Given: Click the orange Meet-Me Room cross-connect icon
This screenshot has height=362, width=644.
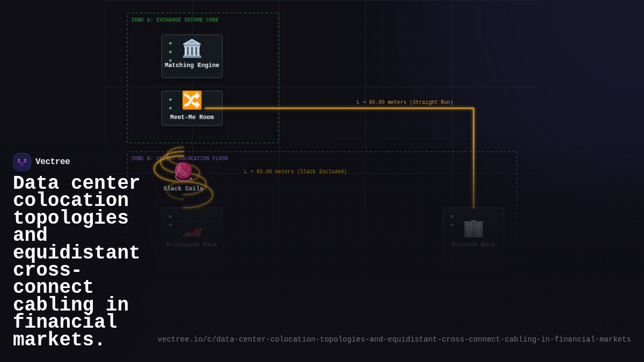Looking at the screenshot, I should coord(192,99).
